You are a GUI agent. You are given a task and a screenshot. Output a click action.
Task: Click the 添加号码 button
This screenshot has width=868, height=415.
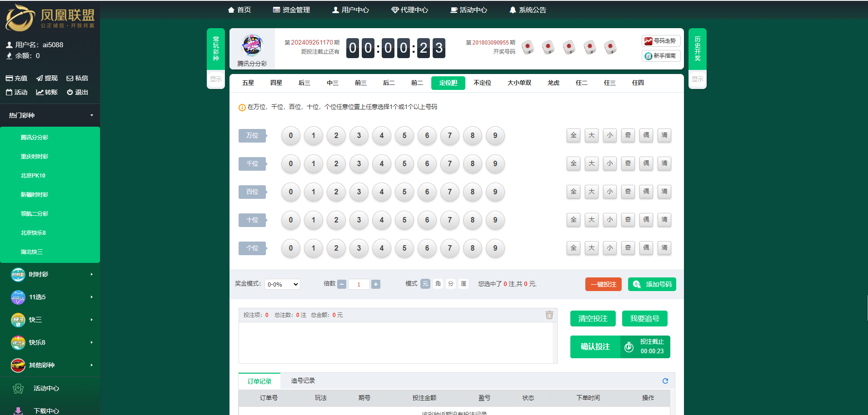click(x=652, y=284)
